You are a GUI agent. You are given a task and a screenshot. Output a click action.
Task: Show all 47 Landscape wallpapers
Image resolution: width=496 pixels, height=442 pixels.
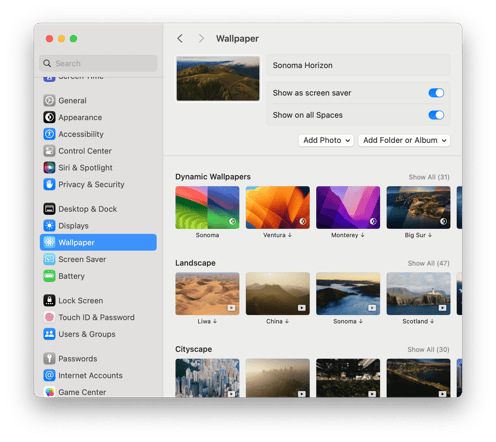(428, 263)
